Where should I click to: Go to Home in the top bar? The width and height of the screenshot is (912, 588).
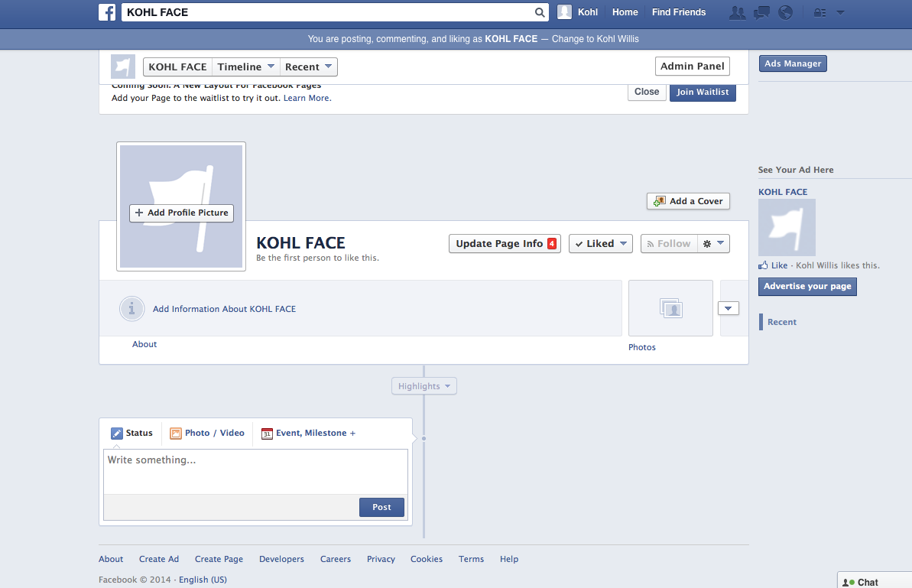(625, 12)
